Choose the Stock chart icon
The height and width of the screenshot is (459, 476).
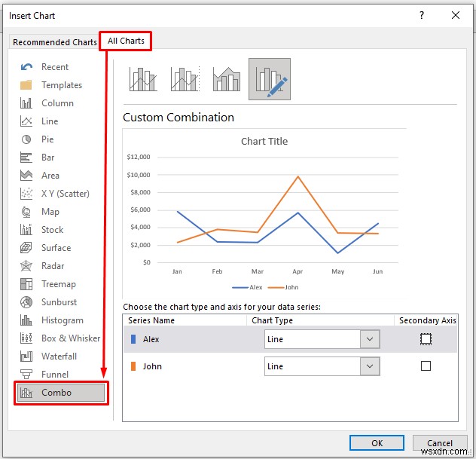click(x=26, y=230)
